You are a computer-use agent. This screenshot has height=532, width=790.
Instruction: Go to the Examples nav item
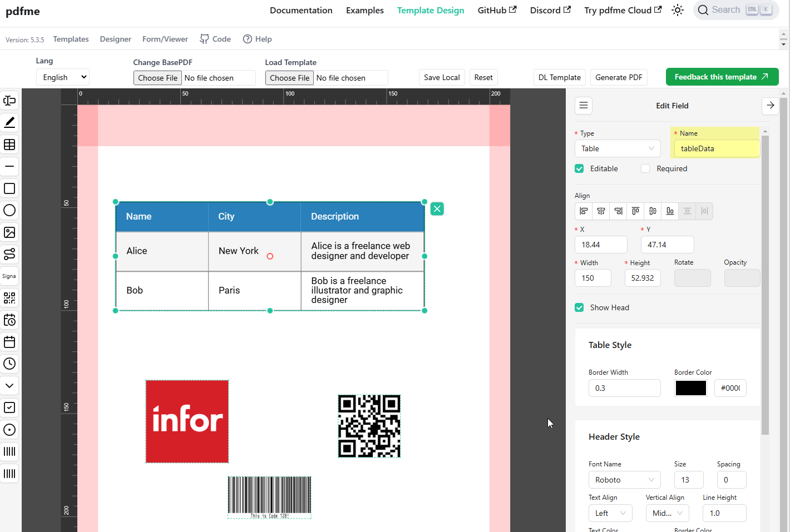coord(364,10)
